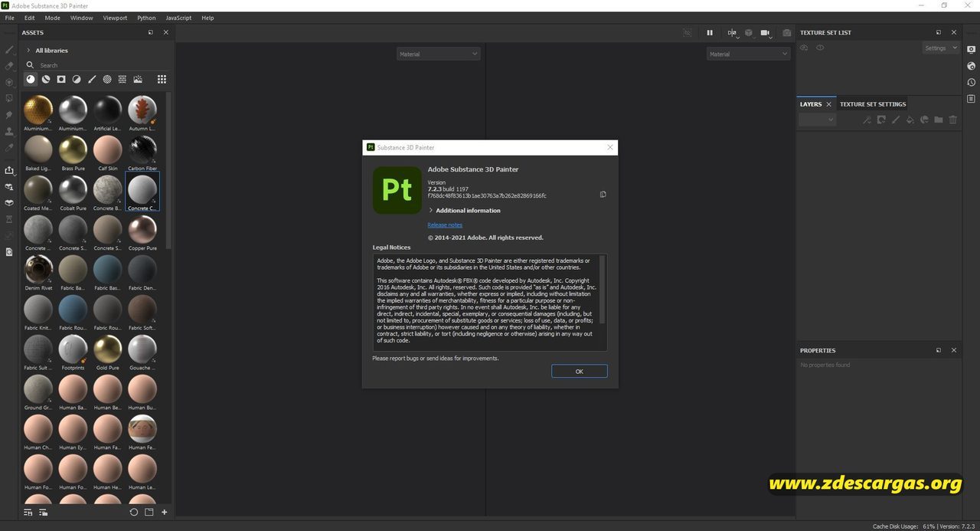The height and width of the screenshot is (531, 980).
Task: Click the assets Search field
Action: [97, 65]
